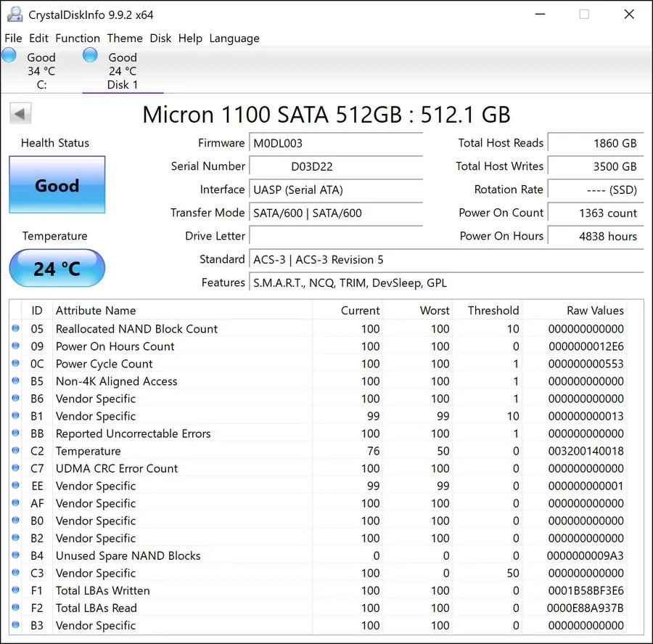Select the C: drive tab
This screenshot has width=653, height=644.
[x=41, y=70]
